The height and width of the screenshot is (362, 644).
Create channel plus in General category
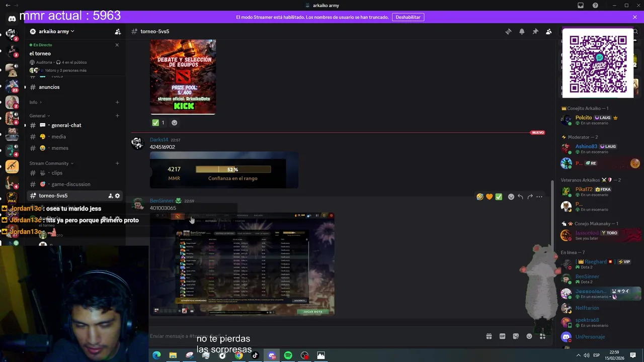tap(117, 116)
